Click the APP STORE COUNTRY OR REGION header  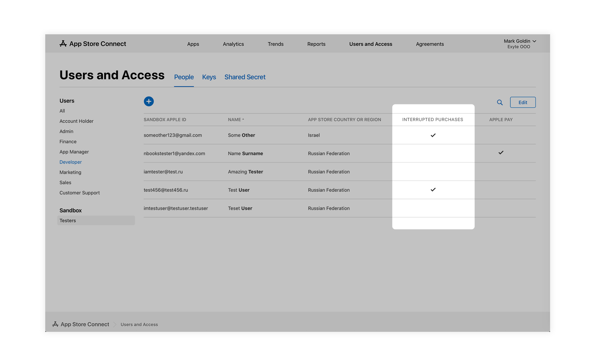click(345, 120)
